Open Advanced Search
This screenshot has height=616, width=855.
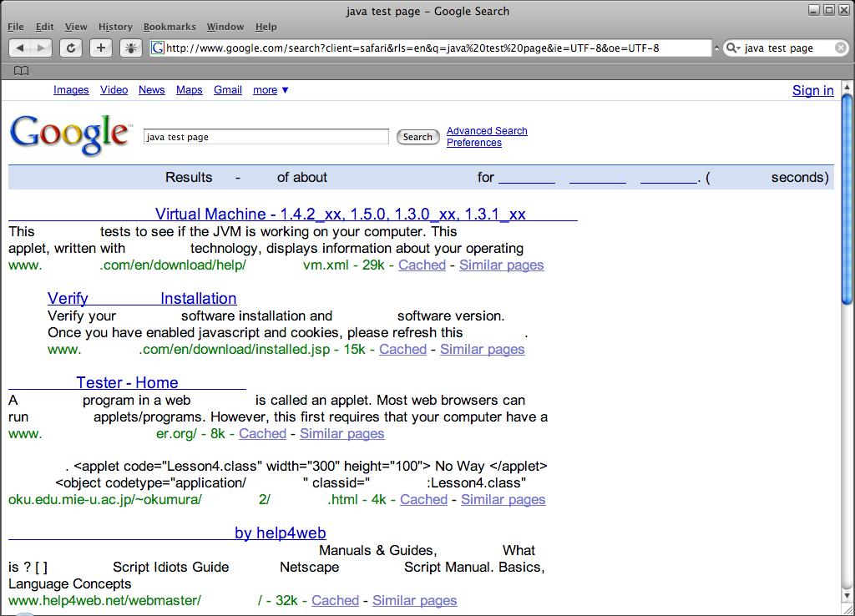[x=487, y=131]
